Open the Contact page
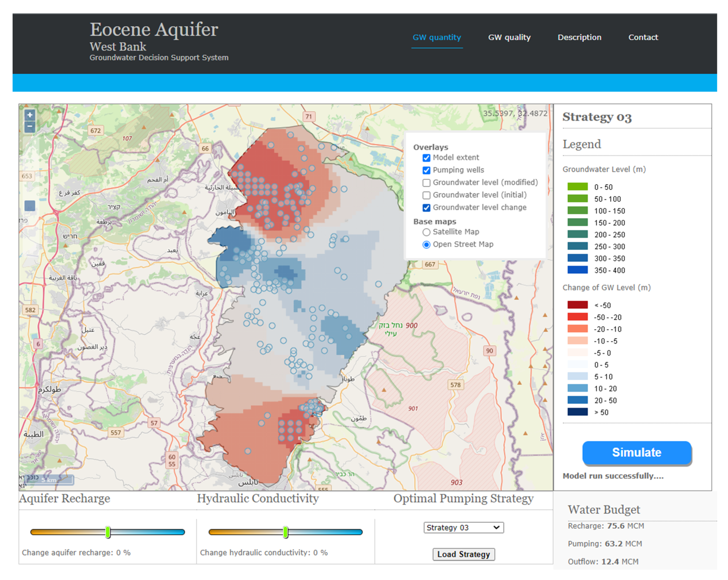Image resolution: width=728 pixels, height=580 pixels. point(643,37)
